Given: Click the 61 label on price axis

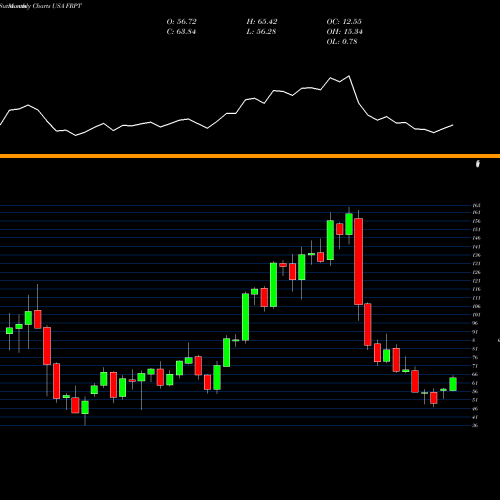Looking at the screenshot, I should (x=475, y=383).
